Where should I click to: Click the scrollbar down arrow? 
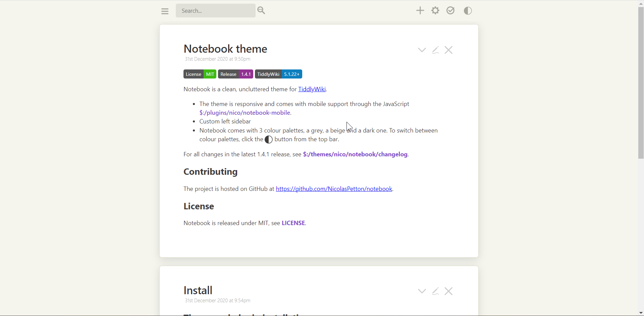point(641,313)
